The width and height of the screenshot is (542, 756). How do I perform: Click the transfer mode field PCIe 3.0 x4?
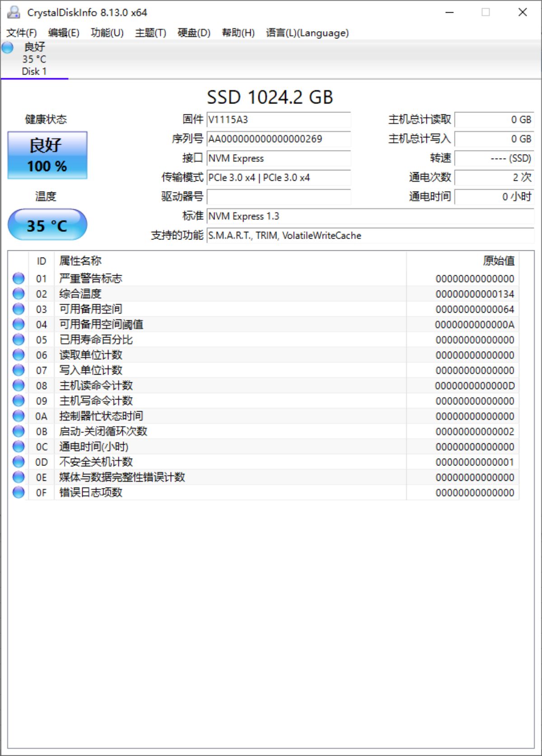pyautogui.click(x=279, y=178)
